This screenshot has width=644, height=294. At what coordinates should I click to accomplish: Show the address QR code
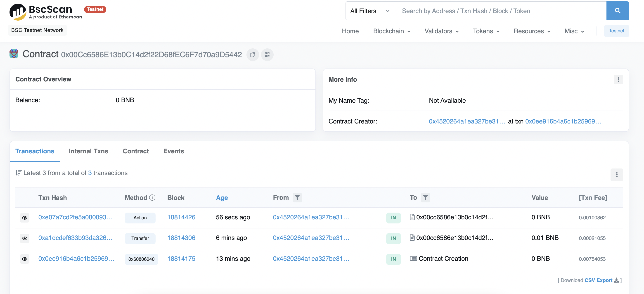(267, 55)
